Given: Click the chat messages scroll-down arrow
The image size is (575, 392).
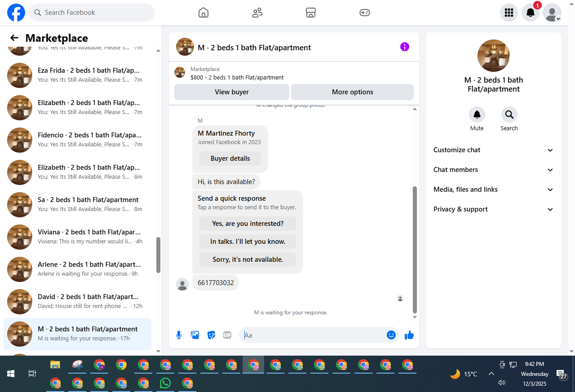Looking at the screenshot, I should [415, 317].
